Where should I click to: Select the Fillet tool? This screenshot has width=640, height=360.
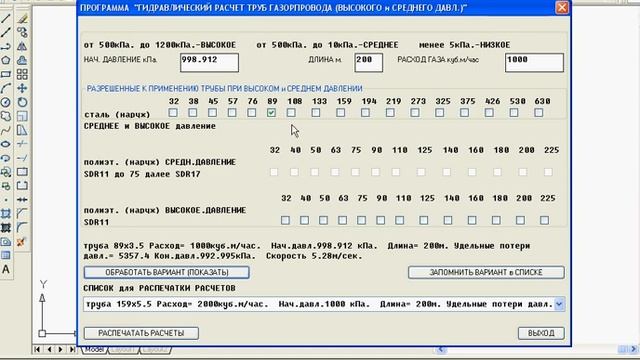(22, 227)
